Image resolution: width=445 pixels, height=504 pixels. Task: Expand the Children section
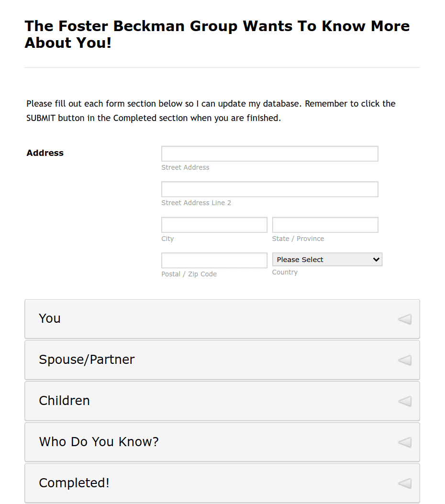(x=222, y=401)
